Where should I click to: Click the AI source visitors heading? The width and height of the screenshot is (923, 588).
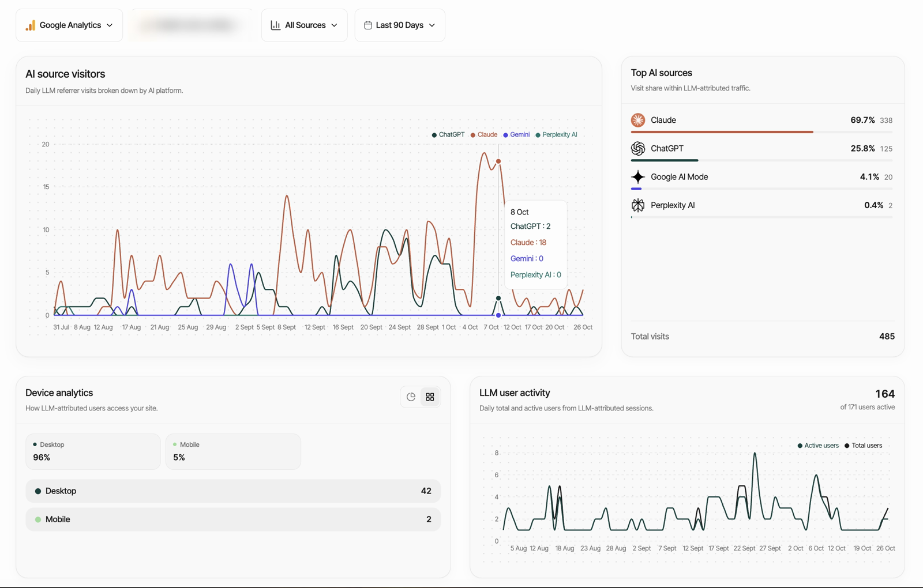pyautogui.click(x=65, y=74)
